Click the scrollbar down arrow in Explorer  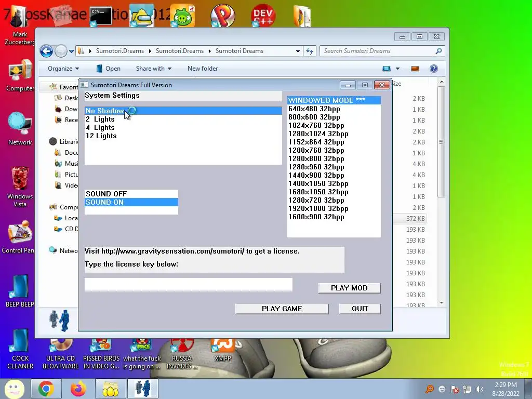click(x=441, y=303)
